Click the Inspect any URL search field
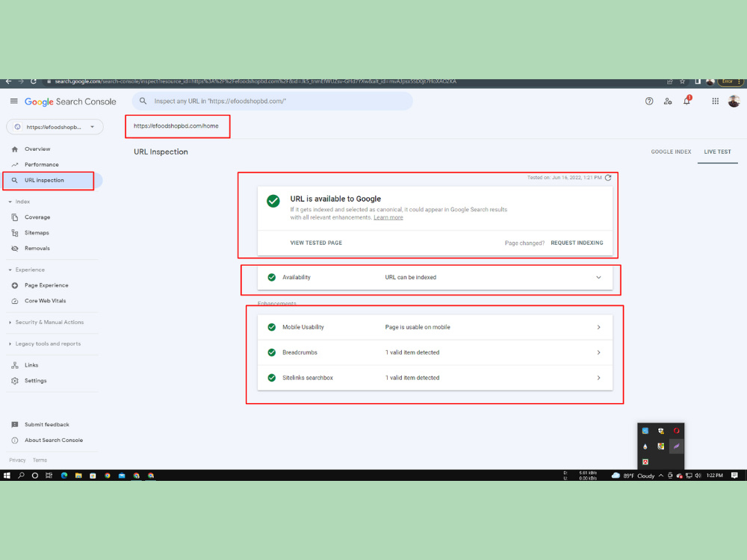Image resolution: width=747 pixels, height=560 pixels. (273, 101)
